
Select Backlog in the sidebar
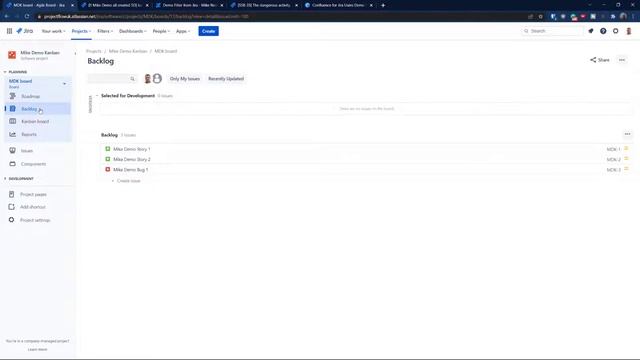pos(38,109)
